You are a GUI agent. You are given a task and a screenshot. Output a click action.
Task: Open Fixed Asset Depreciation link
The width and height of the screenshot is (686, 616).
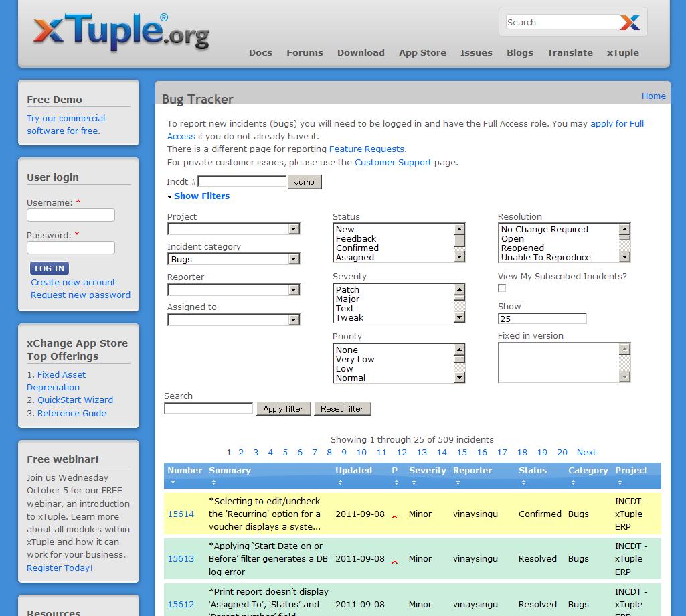tap(56, 381)
